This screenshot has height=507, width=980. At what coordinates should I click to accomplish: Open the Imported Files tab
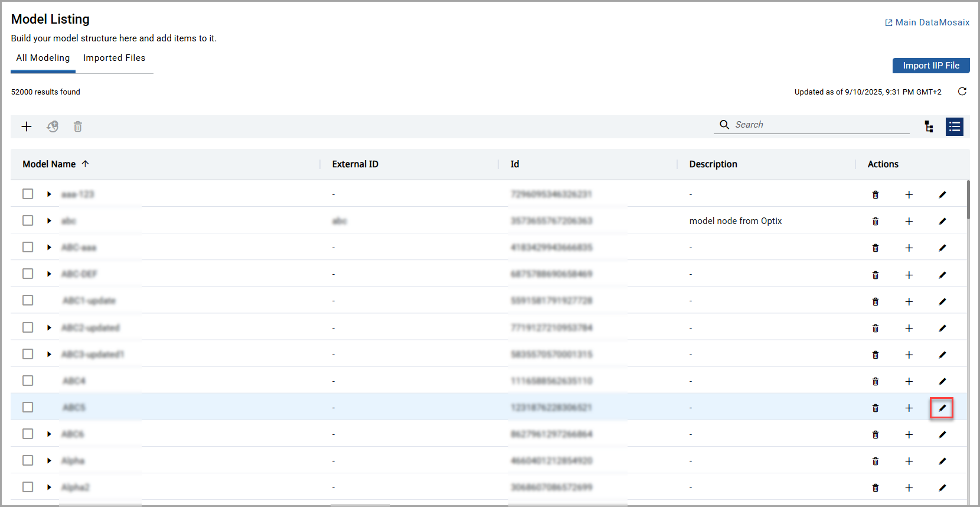click(114, 58)
